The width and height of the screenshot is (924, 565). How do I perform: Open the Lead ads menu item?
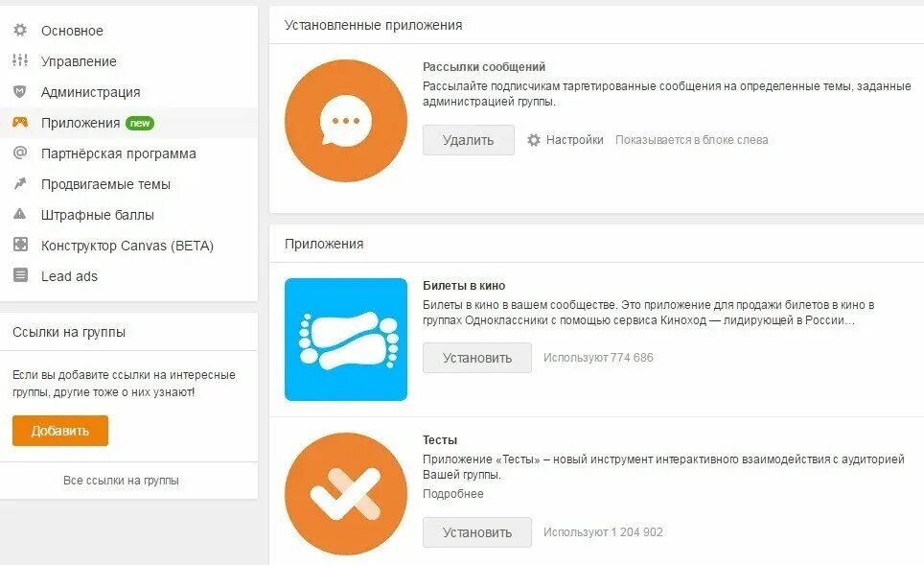[x=69, y=276]
